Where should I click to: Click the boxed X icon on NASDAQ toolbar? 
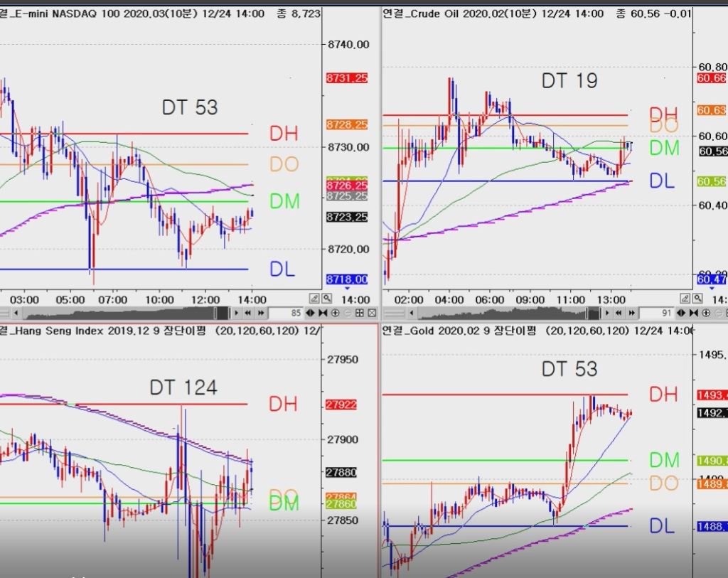371,313
